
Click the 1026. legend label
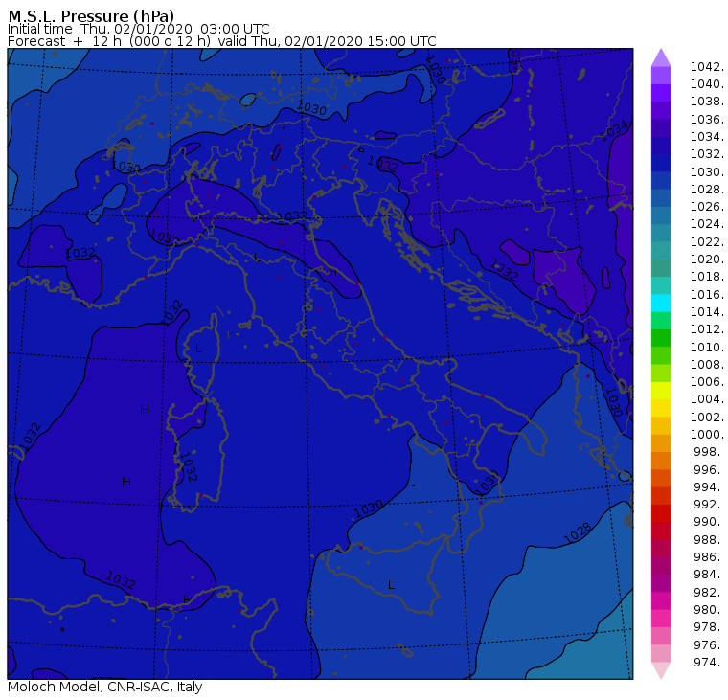point(707,207)
